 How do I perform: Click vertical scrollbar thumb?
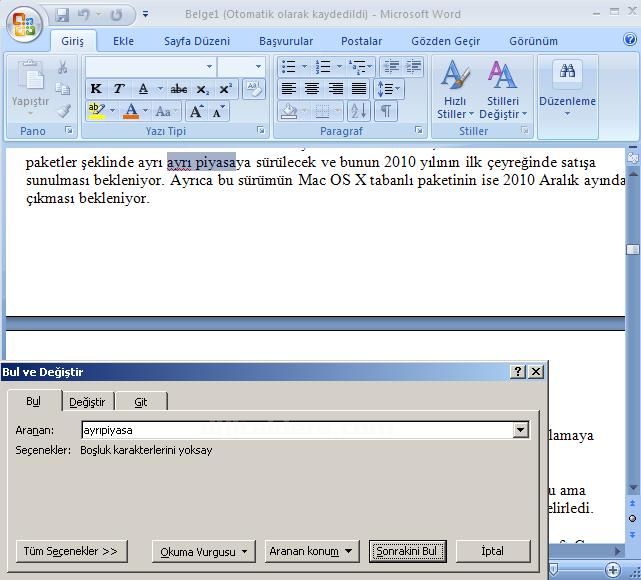pyautogui.click(x=633, y=249)
